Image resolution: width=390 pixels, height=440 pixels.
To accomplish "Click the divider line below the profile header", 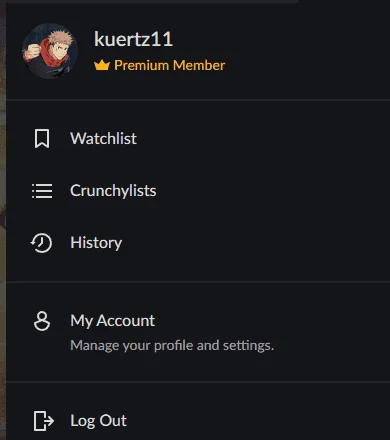I will point(198,99).
